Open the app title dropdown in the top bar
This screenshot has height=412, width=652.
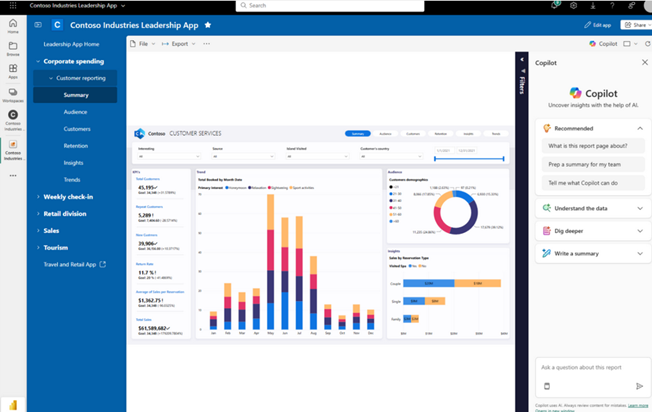click(x=123, y=6)
